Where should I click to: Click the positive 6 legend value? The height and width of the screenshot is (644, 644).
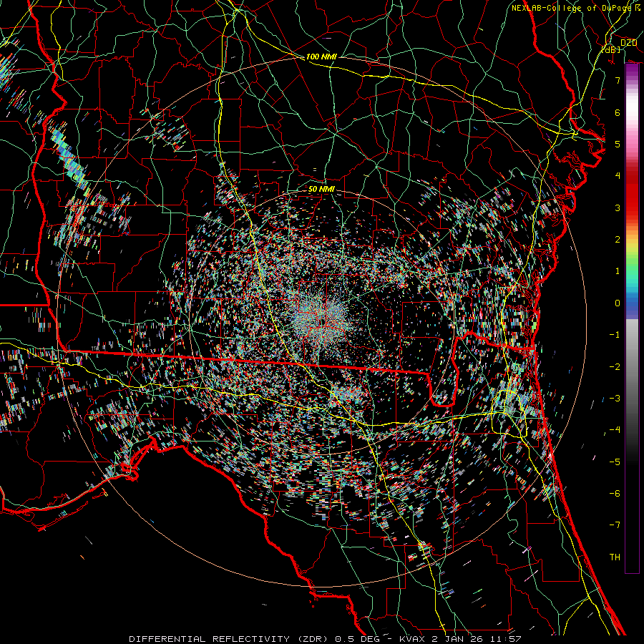click(618, 112)
